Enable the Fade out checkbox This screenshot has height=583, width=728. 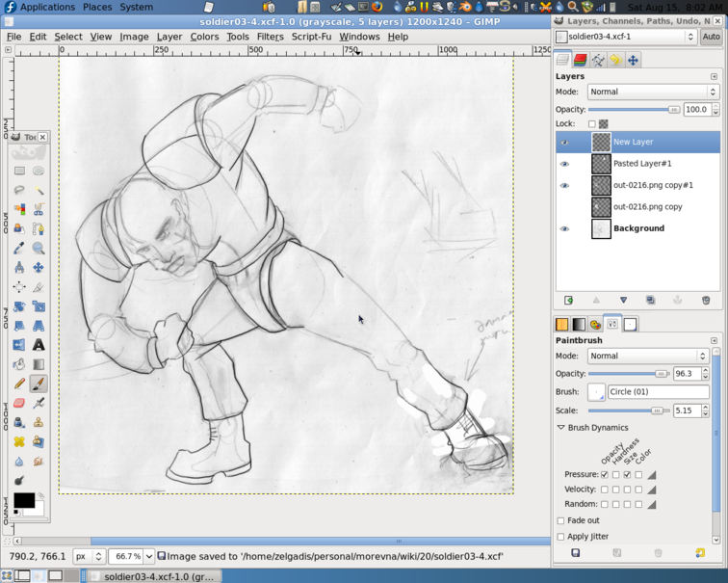561,520
